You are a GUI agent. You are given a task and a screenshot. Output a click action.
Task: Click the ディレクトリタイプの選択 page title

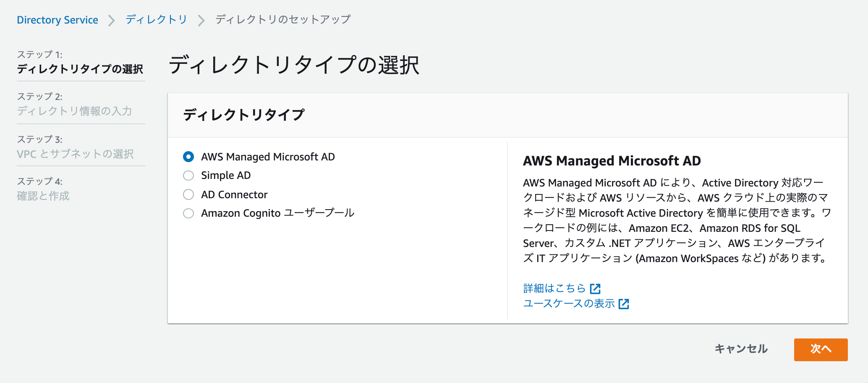tap(294, 65)
